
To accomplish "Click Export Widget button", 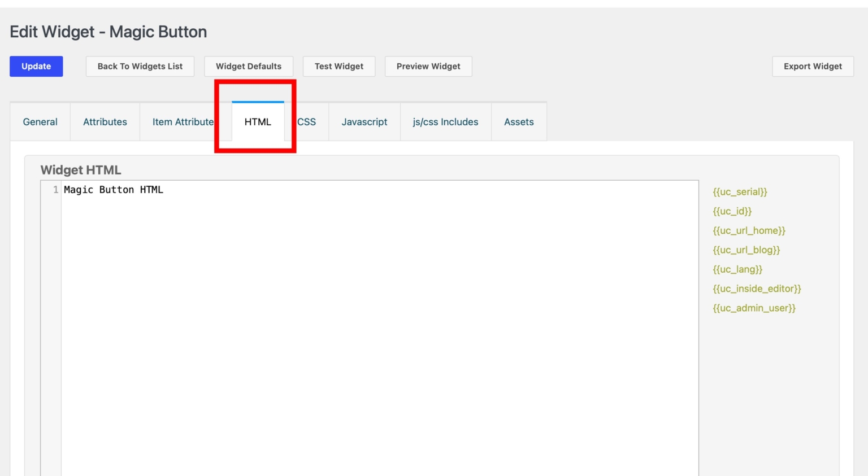I will click(813, 66).
